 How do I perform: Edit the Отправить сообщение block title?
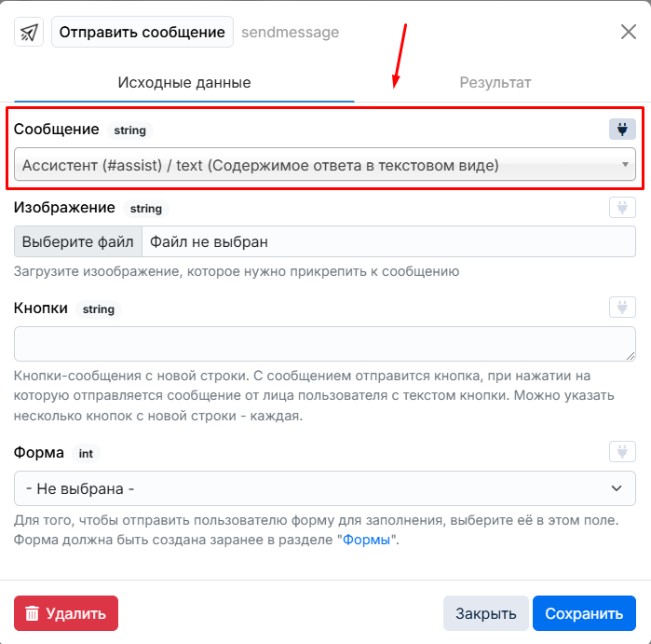[x=142, y=32]
